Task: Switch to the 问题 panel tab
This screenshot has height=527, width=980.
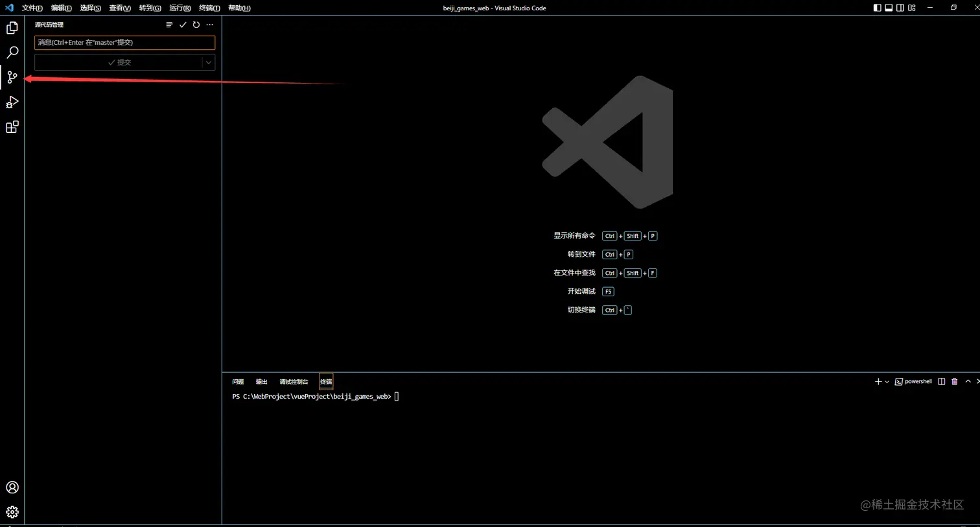Action: click(238, 382)
